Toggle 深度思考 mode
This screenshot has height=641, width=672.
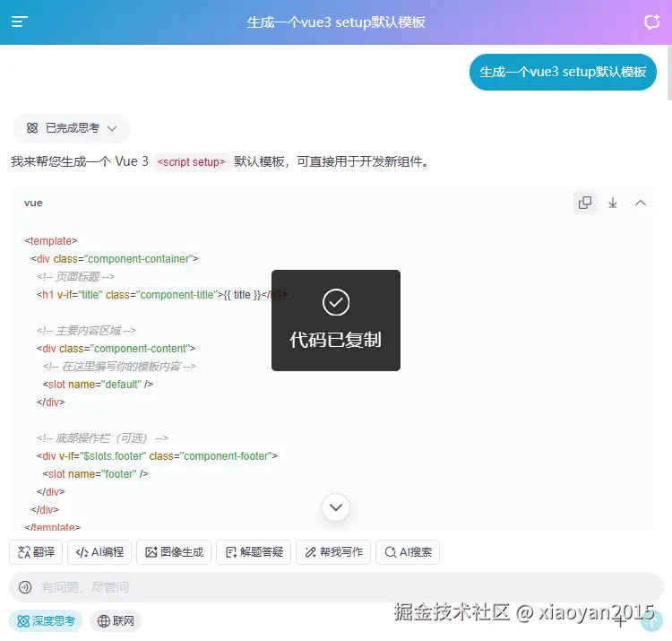point(46,620)
